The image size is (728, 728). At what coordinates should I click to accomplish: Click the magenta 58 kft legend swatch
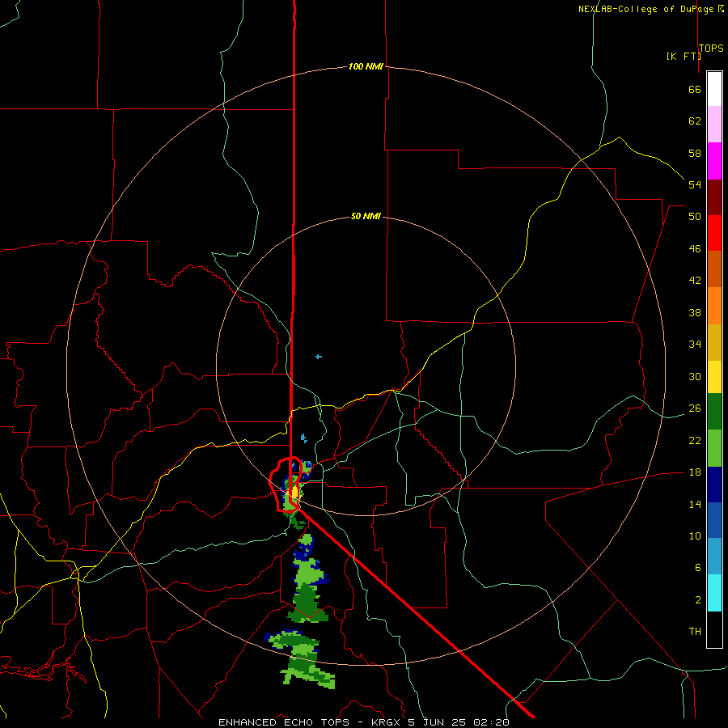point(714,161)
